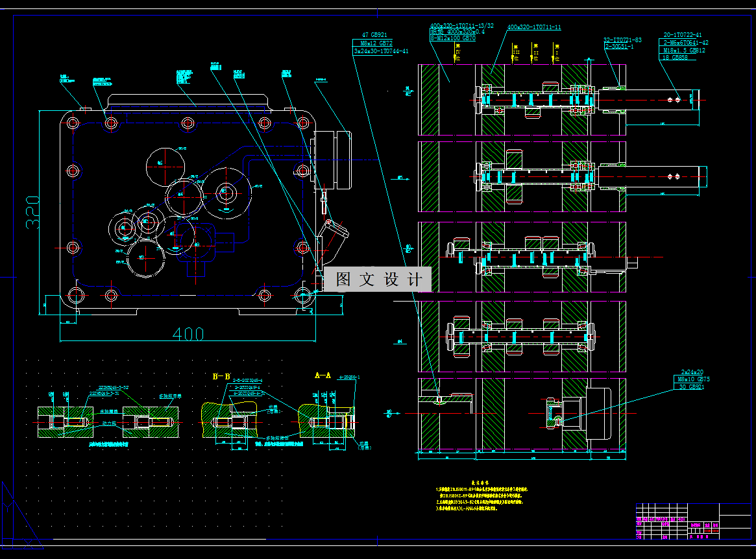This screenshot has height=559, width=756.
Task: Click the '8-M12x100 GB70' bolt callout
Action: pos(453,38)
